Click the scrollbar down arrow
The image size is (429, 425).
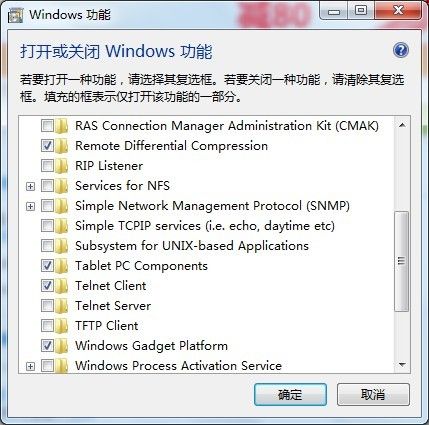[402, 365]
